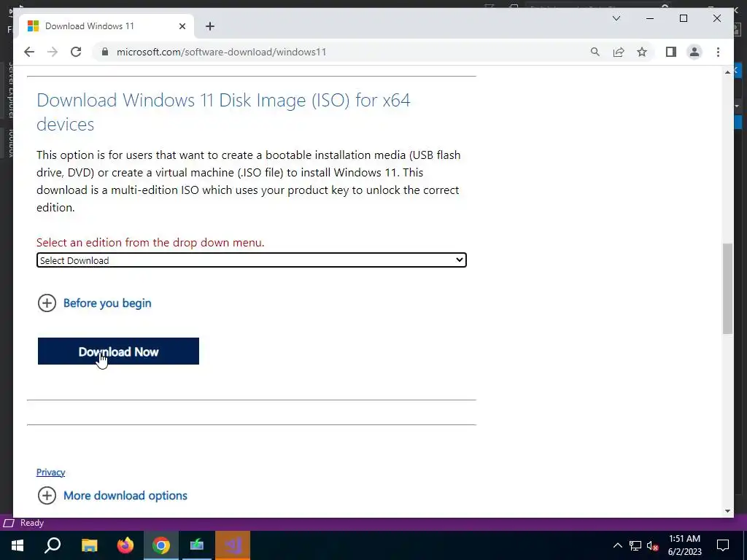
Task: Click the ISO for x64 devices heading
Action: pyautogui.click(x=223, y=112)
